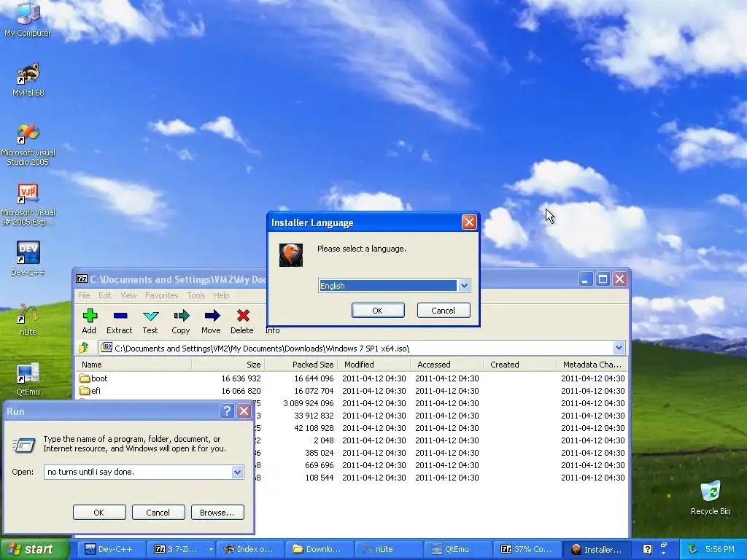Click OK in Installer Language dialog
This screenshot has width=747, height=560.
click(x=378, y=311)
